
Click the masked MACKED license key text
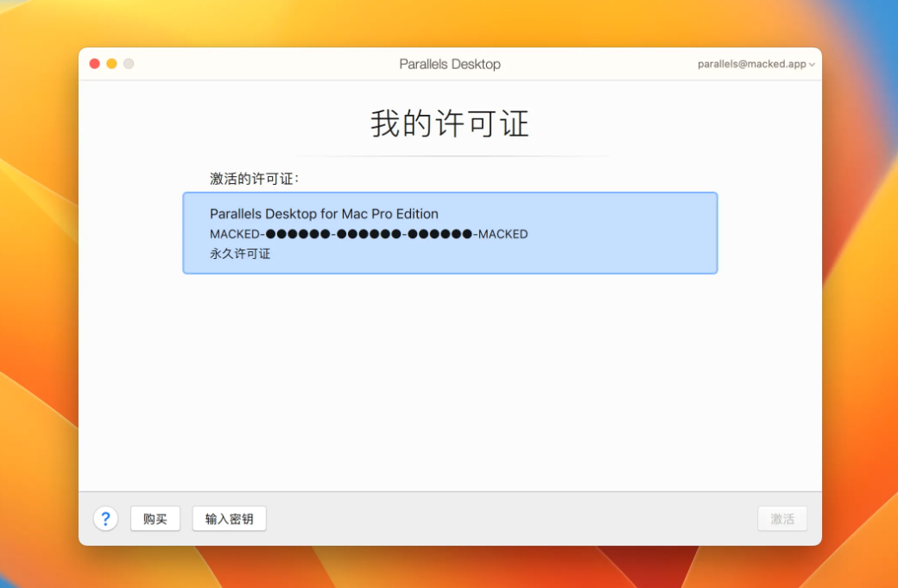coord(369,234)
